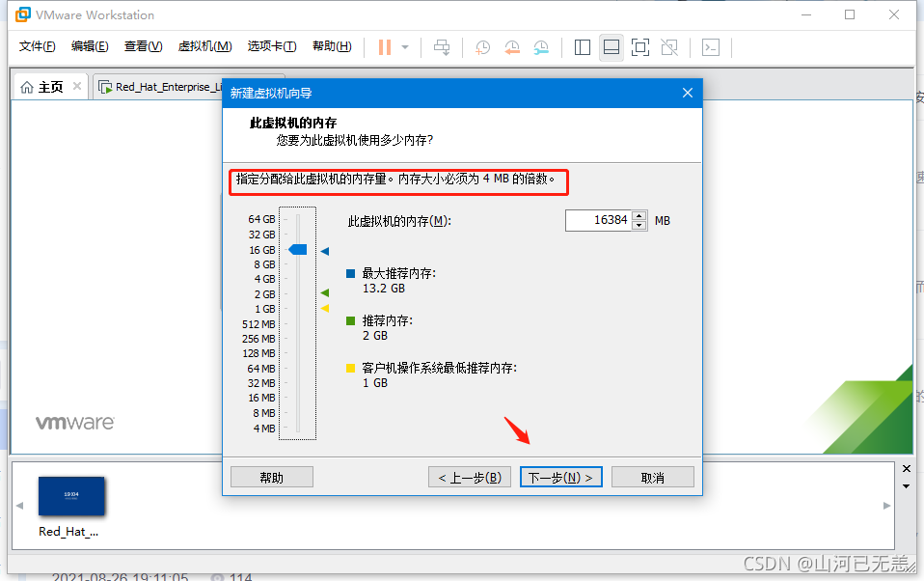924x581 pixels.
Task: Click the 取消 cancel button
Action: [x=653, y=477]
